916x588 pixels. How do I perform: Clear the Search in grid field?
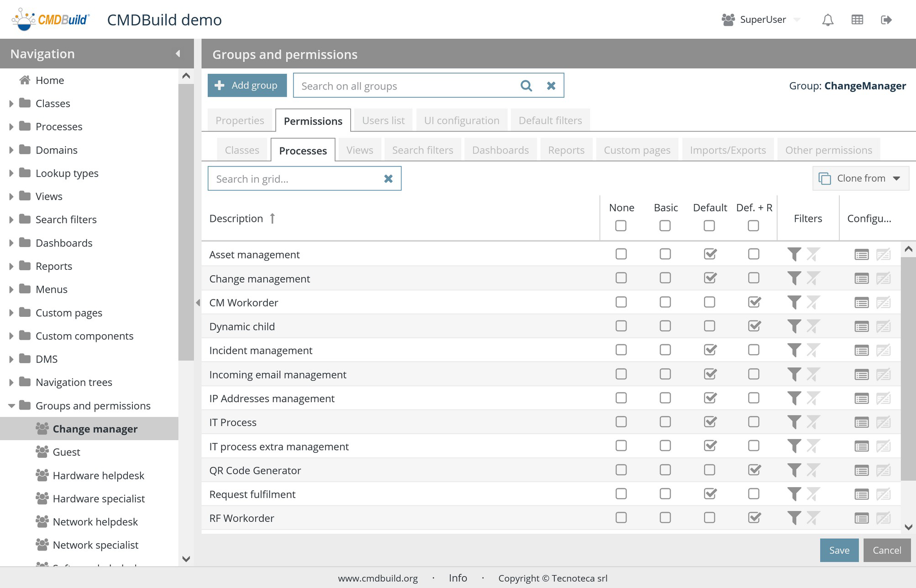[x=388, y=178]
